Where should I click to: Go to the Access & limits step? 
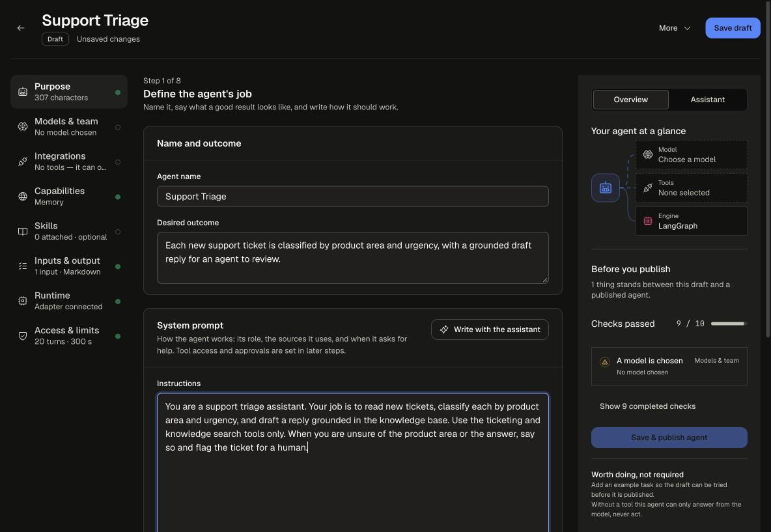pos(69,336)
